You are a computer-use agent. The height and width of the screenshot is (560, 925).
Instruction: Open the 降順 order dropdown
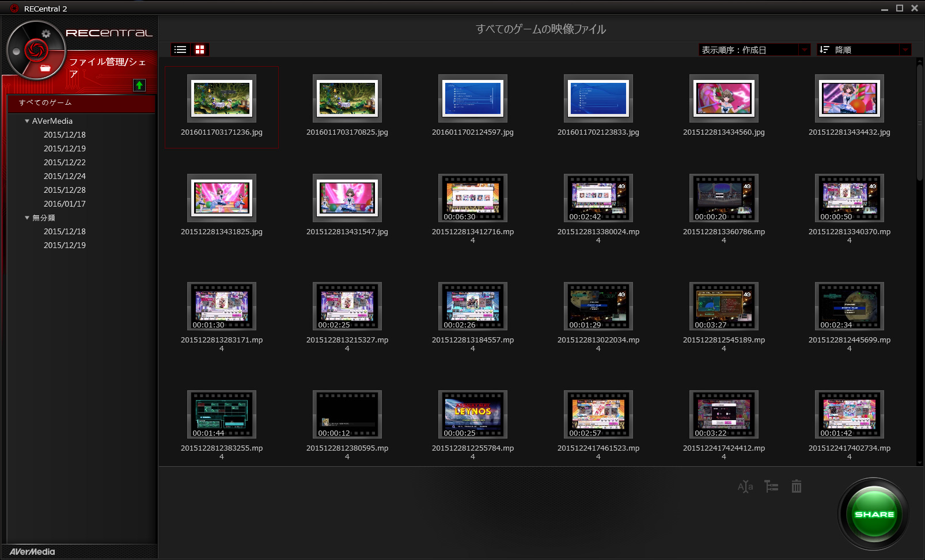tap(865, 50)
